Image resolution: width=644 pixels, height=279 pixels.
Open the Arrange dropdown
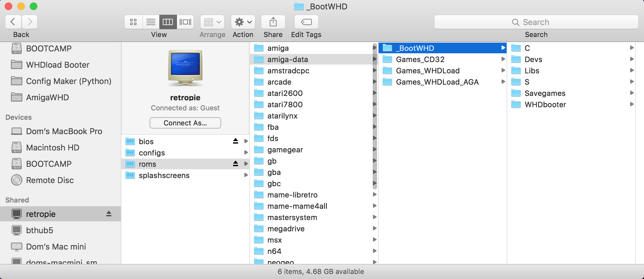(212, 22)
